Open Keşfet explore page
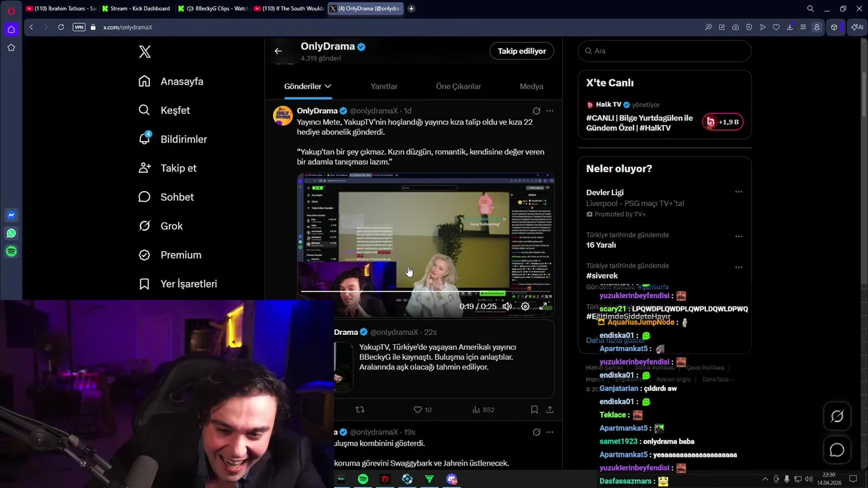The image size is (868, 488). coord(164,110)
